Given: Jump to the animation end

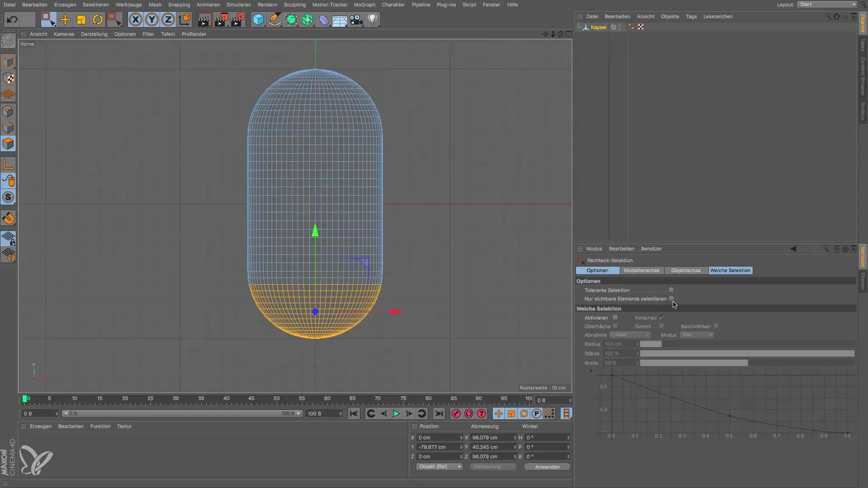Looking at the screenshot, I should 439,413.
